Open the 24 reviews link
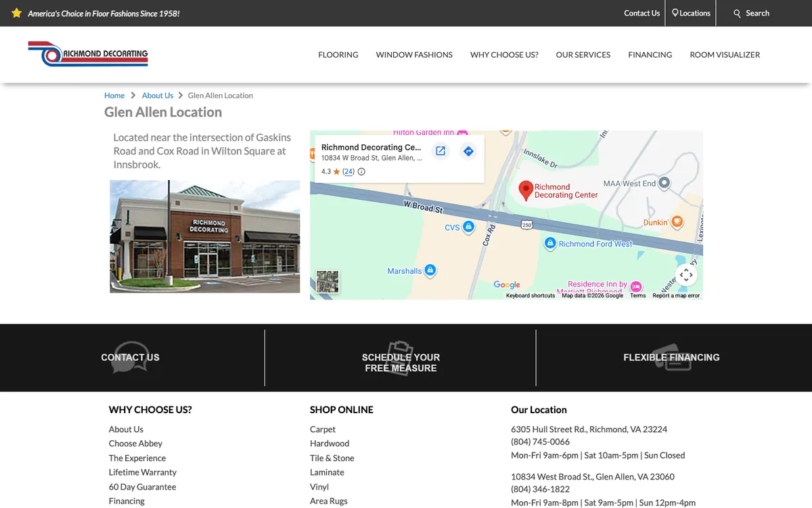The height and width of the screenshot is (508, 812). tap(348, 171)
